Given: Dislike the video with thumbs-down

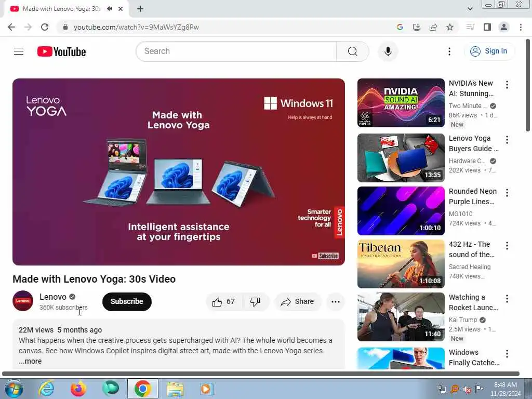Looking at the screenshot, I should tap(255, 302).
